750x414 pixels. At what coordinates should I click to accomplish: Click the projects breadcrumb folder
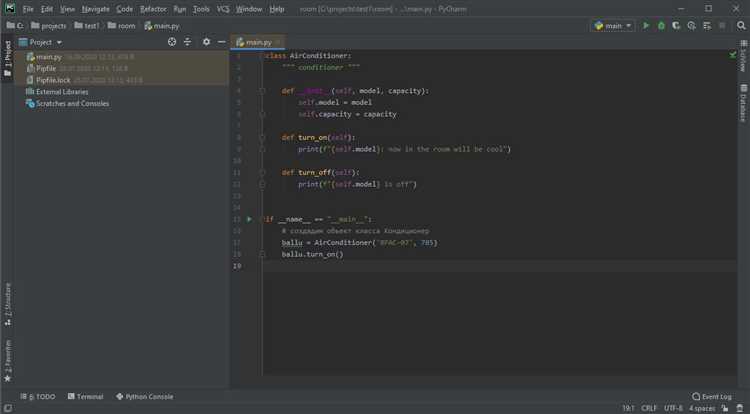coord(48,26)
